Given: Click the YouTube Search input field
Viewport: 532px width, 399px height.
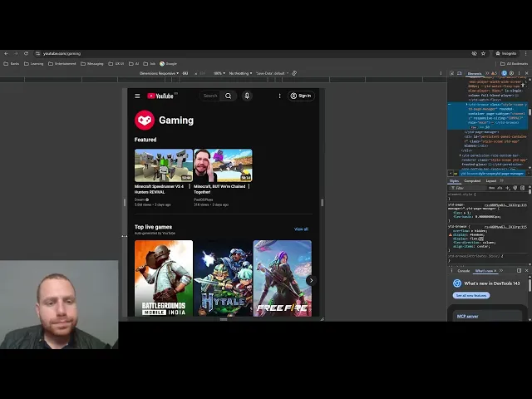Looking at the screenshot, I should pos(210,96).
